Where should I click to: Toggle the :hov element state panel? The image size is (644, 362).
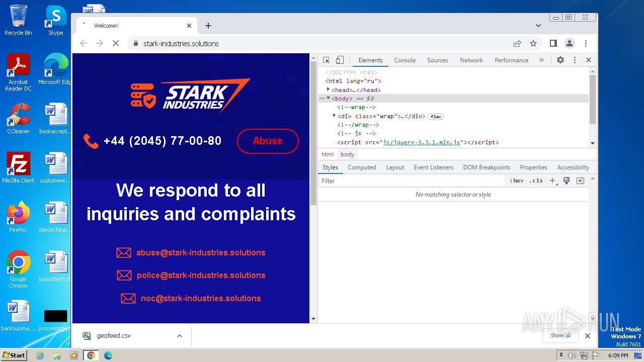click(x=517, y=181)
